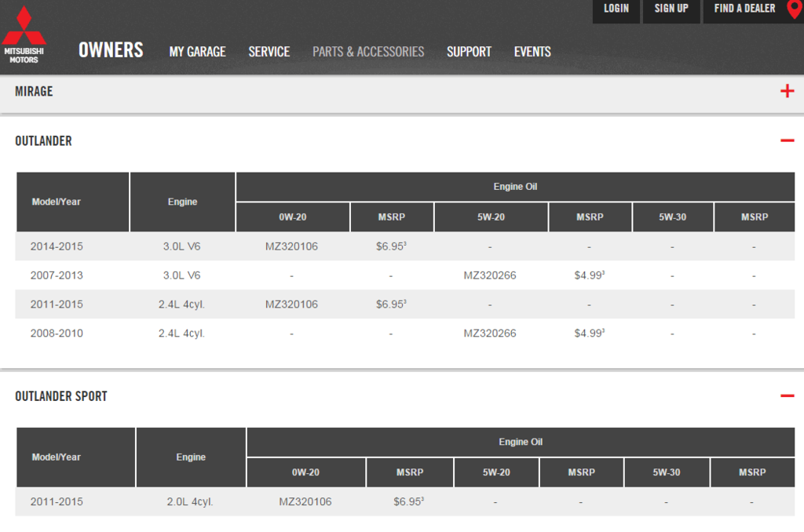Open the Owners home link

point(111,50)
